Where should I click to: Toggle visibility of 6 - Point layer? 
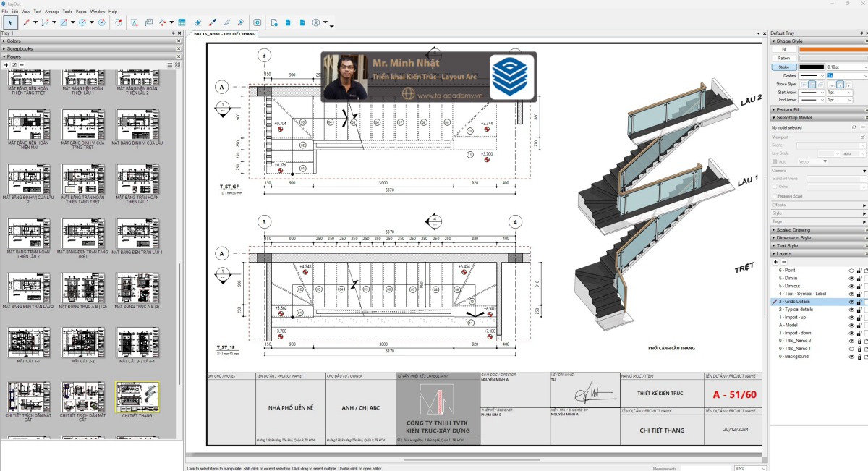[x=851, y=271]
